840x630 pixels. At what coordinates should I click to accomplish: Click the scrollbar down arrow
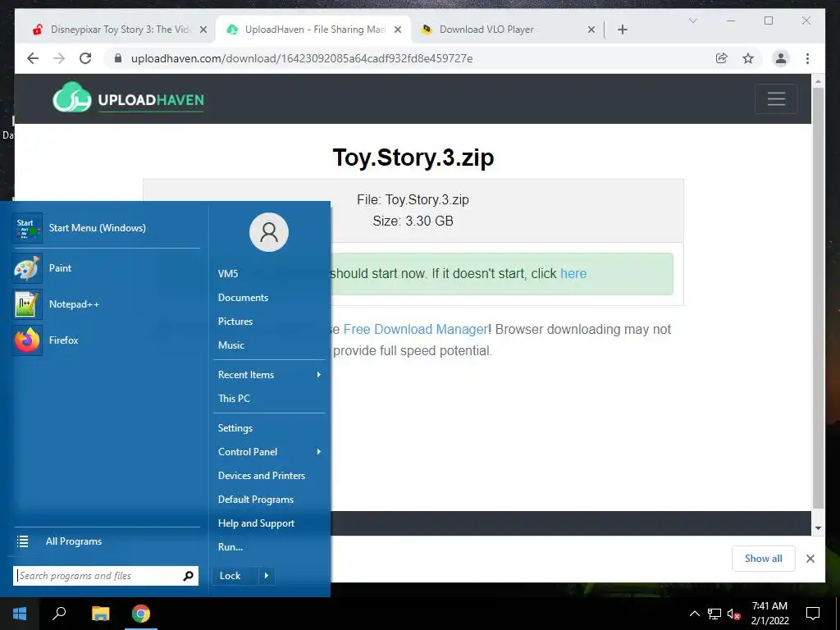[818, 528]
